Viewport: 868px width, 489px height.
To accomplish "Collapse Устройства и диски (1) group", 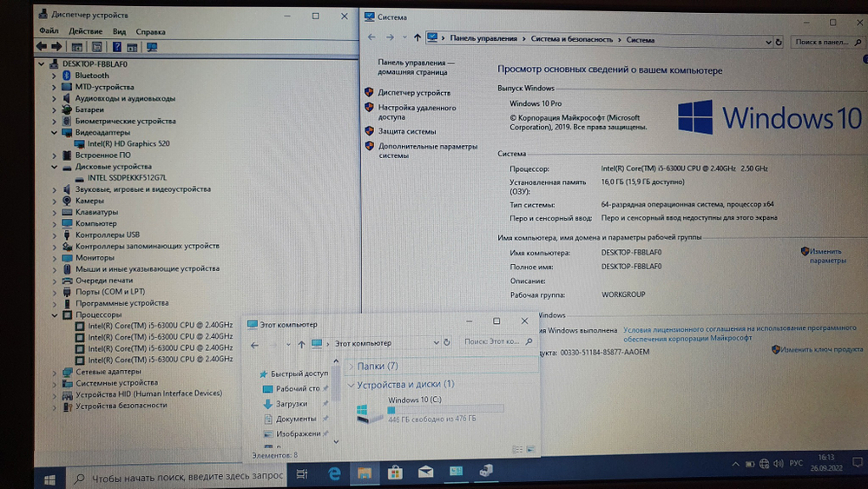I will point(351,384).
